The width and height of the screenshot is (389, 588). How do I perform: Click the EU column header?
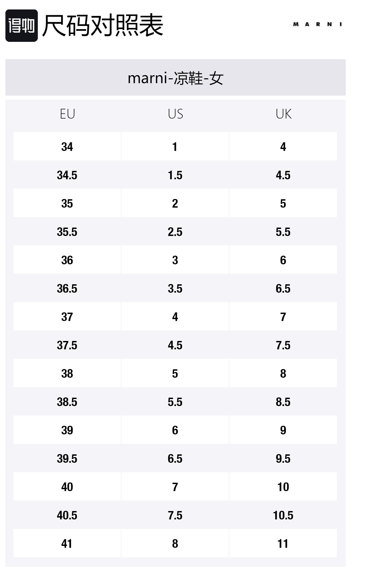67,114
